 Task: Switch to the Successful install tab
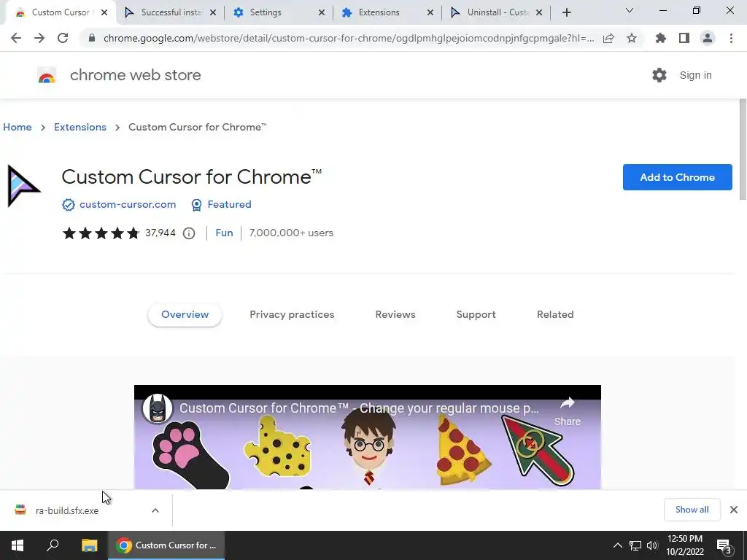click(164, 12)
